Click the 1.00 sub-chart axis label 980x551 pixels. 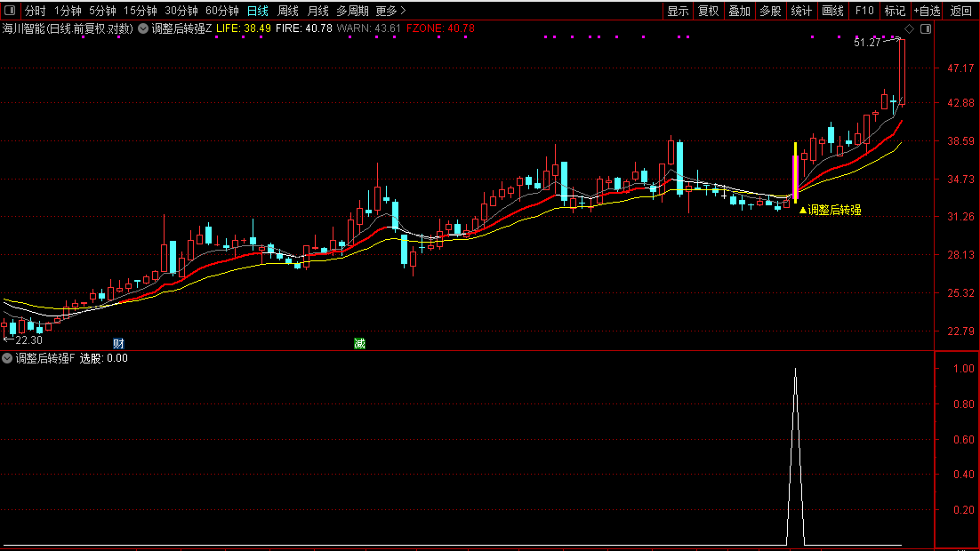(964, 369)
